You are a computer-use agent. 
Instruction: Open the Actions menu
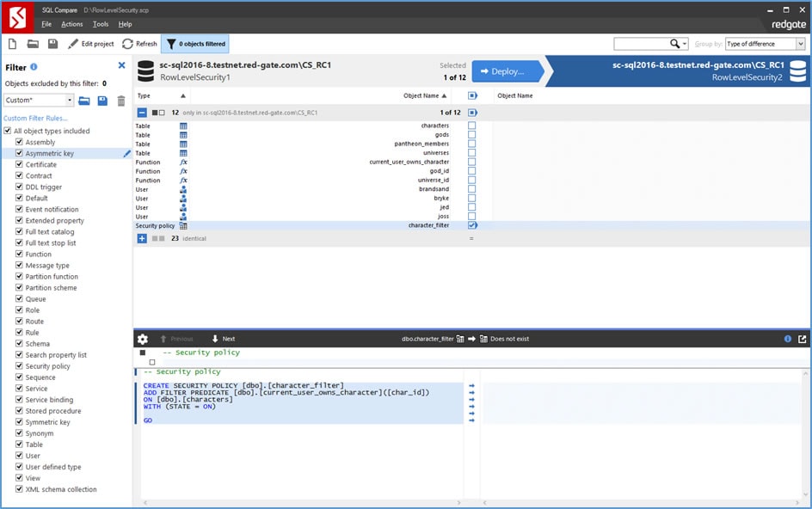72,24
